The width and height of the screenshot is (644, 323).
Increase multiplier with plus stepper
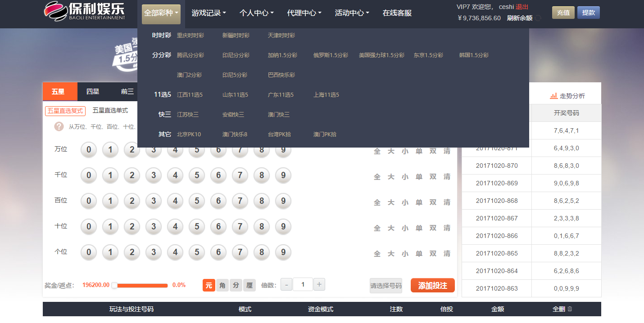click(319, 284)
